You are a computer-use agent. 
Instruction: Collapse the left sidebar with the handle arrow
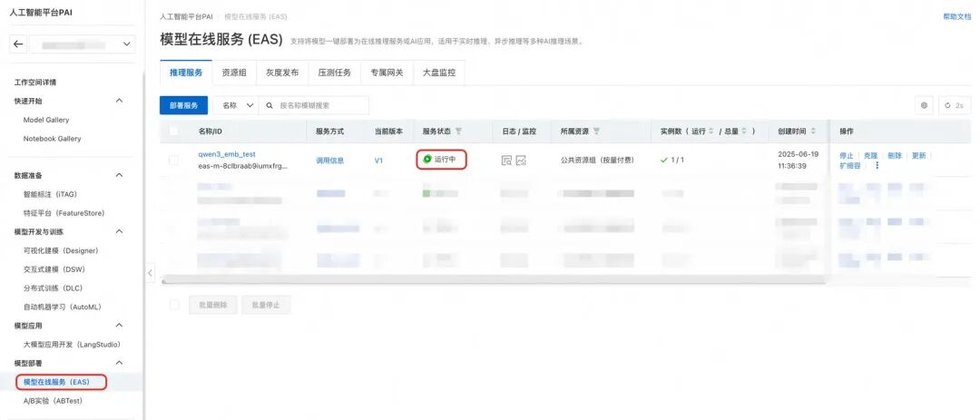pos(150,272)
